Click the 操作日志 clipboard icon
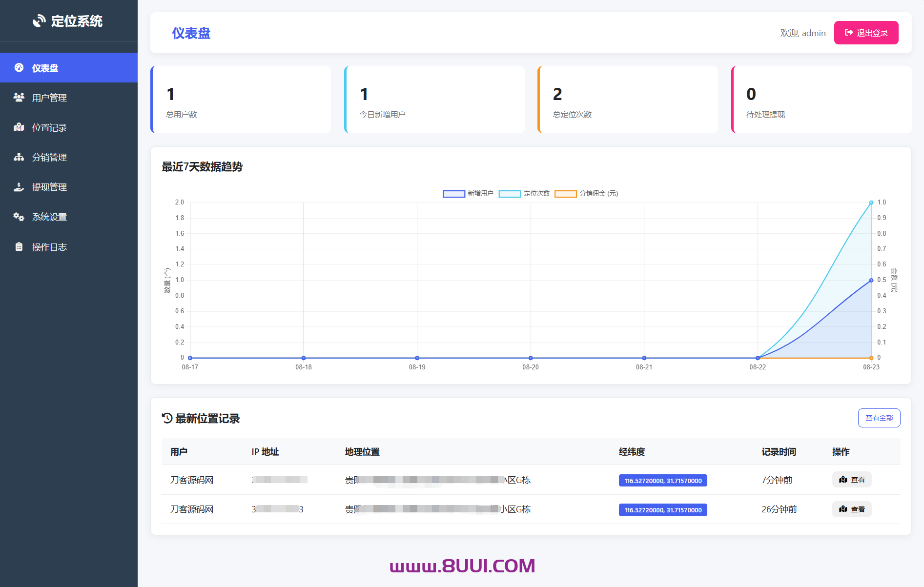924x587 pixels. tap(19, 247)
